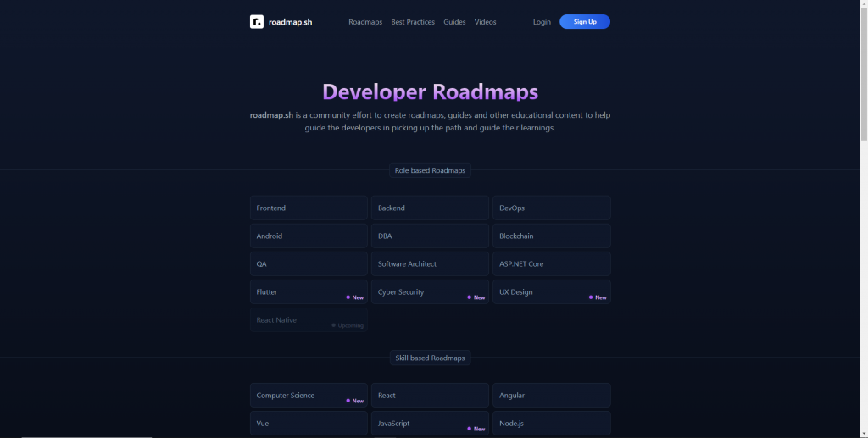Viewport: 868px width, 438px height.
Task: Click the vertical scrollbar thumb
Action: (x=864, y=74)
